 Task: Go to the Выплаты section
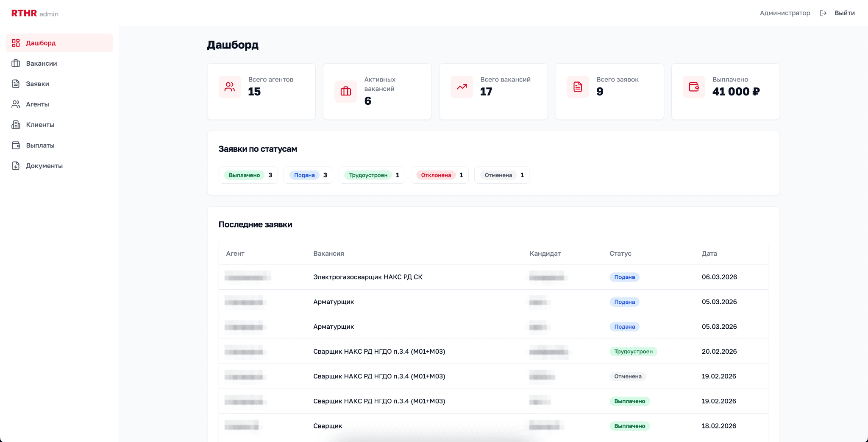(x=40, y=145)
